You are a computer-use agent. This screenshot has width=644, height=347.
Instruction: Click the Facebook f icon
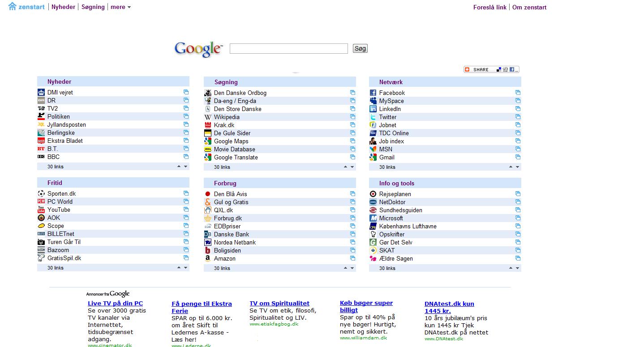click(x=373, y=93)
